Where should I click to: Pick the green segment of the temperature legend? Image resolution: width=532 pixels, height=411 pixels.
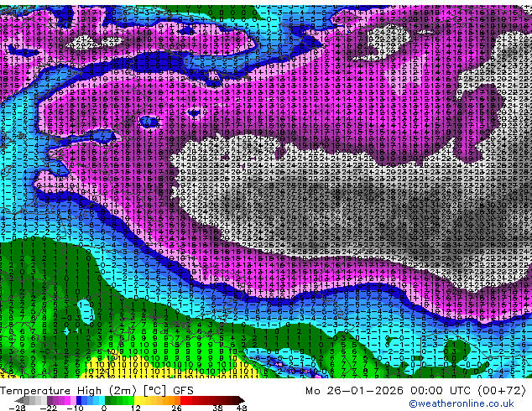point(119,400)
